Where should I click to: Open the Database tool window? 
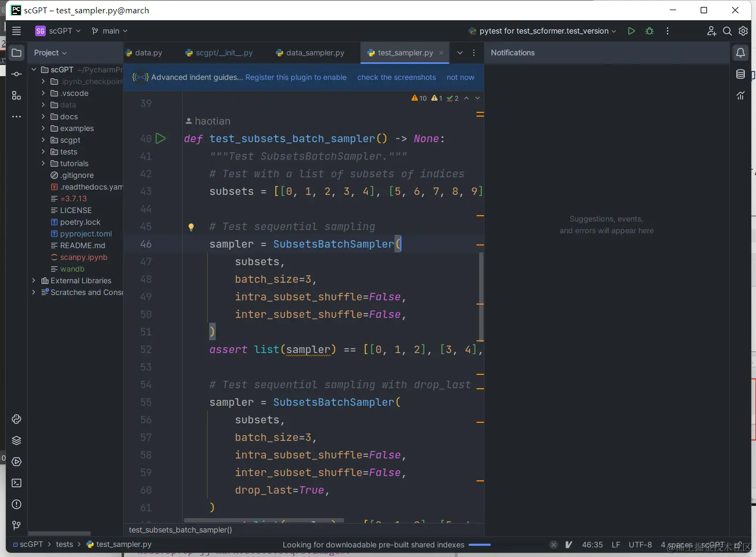point(741,74)
